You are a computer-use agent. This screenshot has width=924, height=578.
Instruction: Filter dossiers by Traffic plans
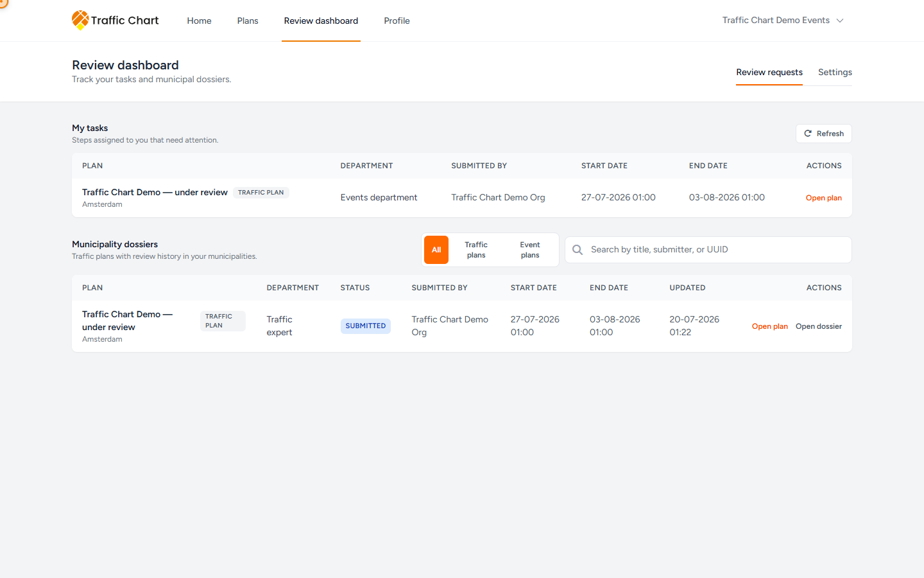coord(476,250)
